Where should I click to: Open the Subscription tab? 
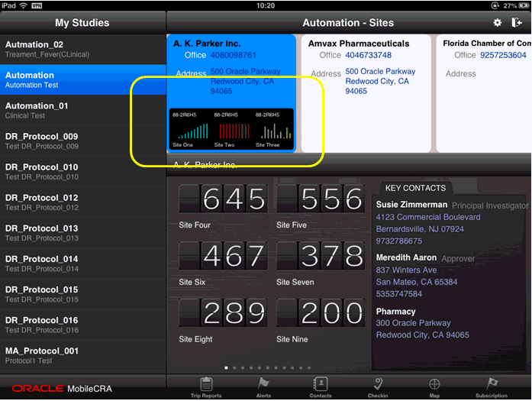point(492,387)
